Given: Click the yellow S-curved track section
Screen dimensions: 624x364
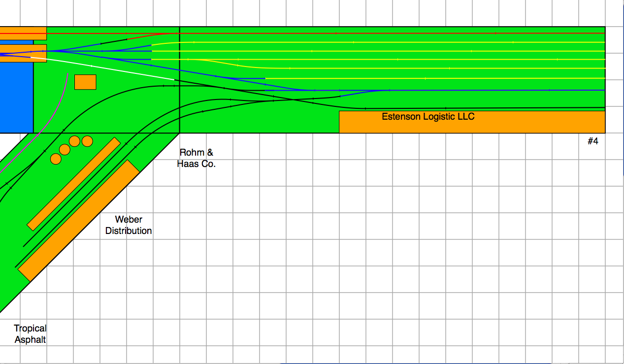Looking at the screenshot, I should coord(231,64).
